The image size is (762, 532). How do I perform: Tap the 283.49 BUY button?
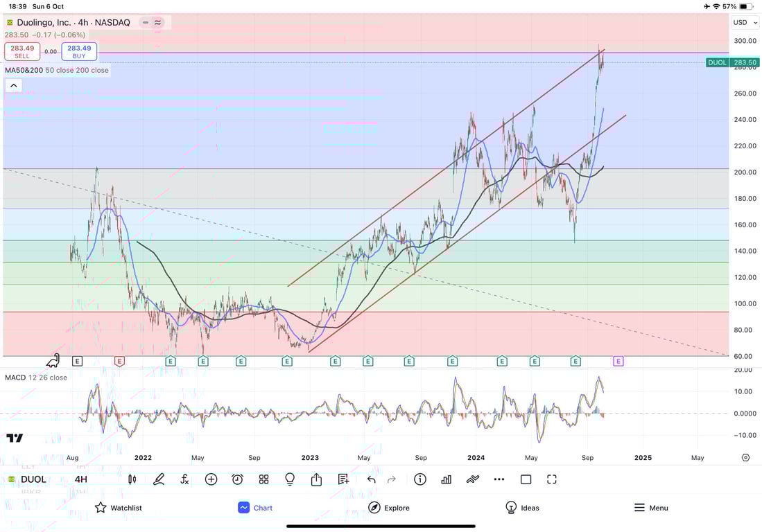pyautogui.click(x=79, y=51)
